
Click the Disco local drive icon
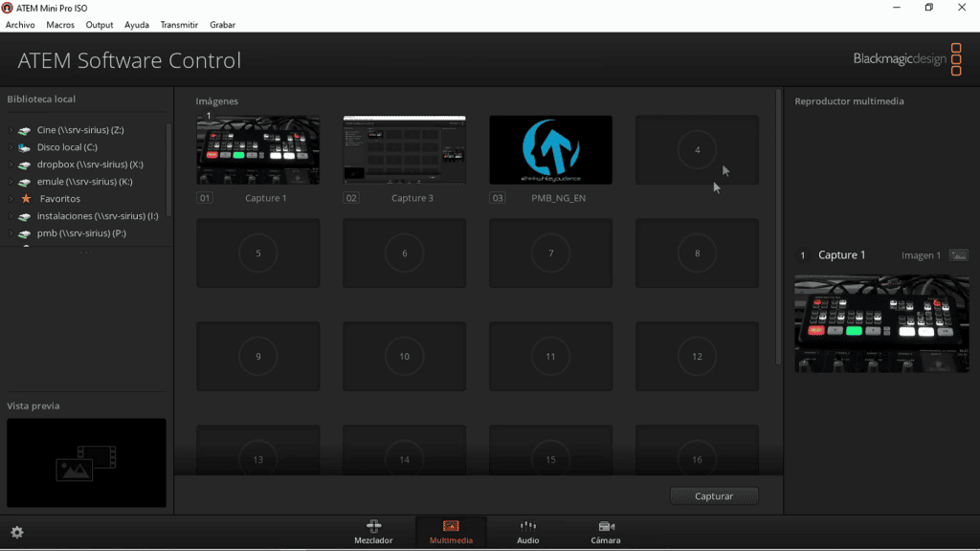24,147
